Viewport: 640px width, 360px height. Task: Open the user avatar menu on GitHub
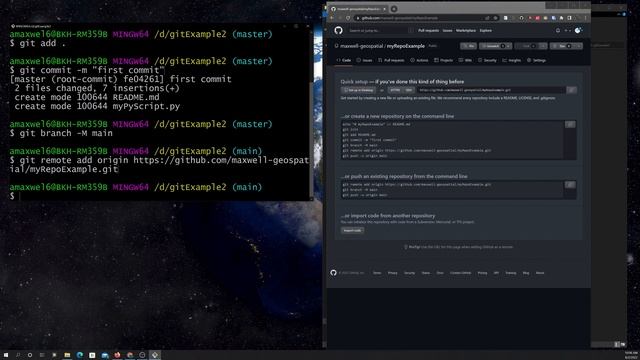578,30
